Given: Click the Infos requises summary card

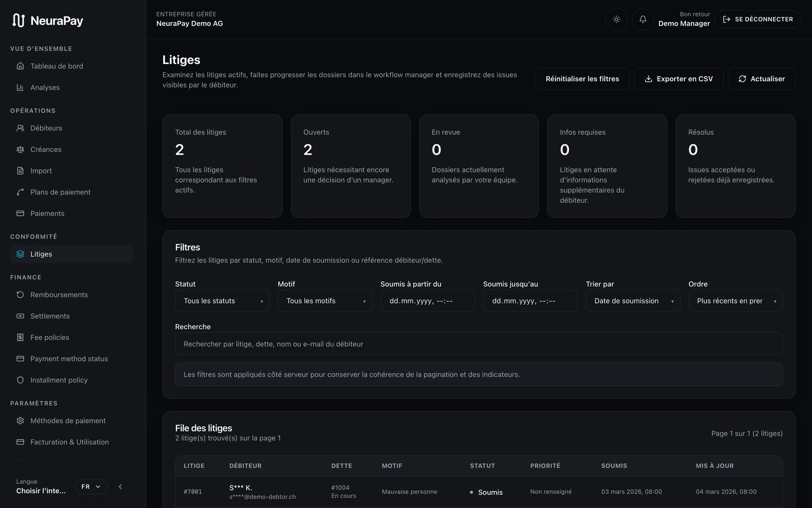Looking at the screenshot, I should pos(607,166).
